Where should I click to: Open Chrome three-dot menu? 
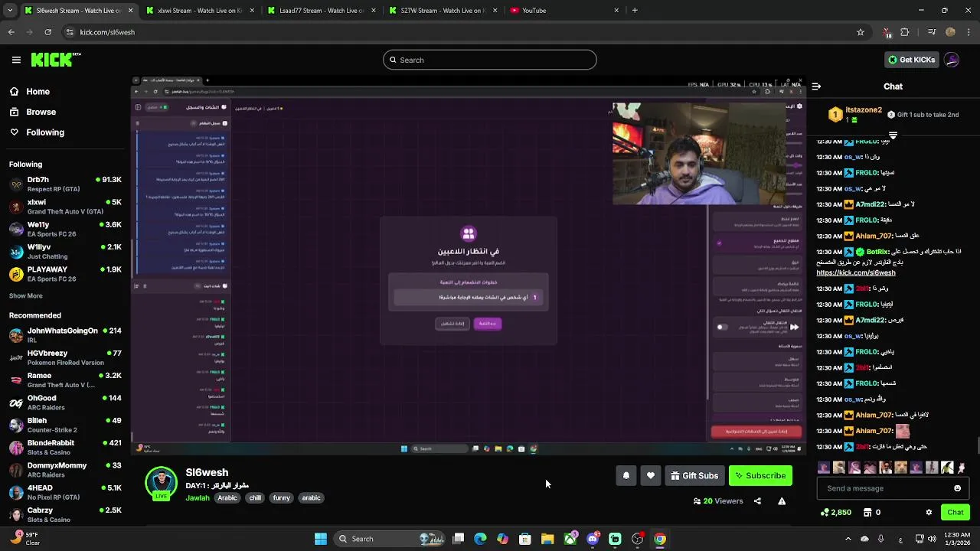tap(968, 32)
